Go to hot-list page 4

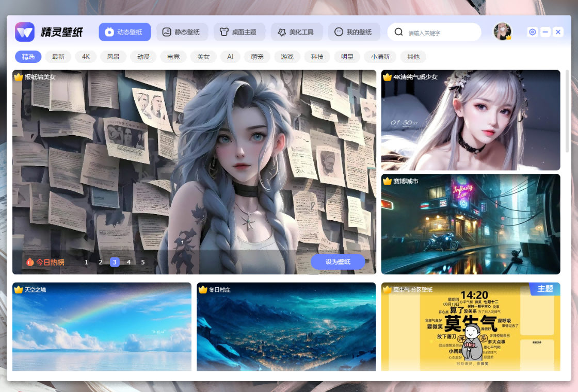pyautogui.click(x=129, y=263)
